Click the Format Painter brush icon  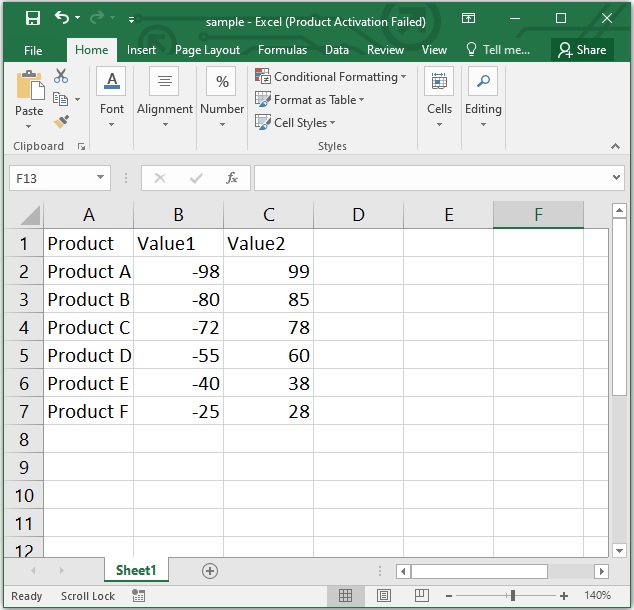point(61,121)
